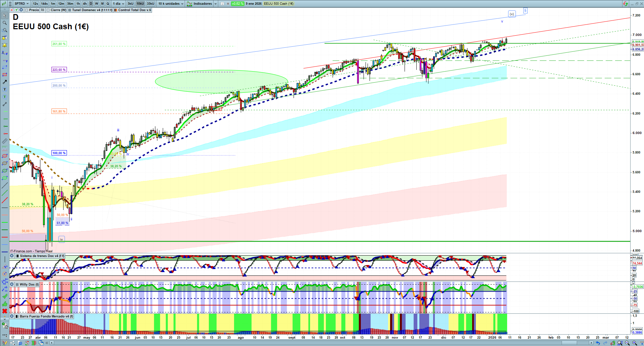Open the chart style candlestick icon

(4, 4)
